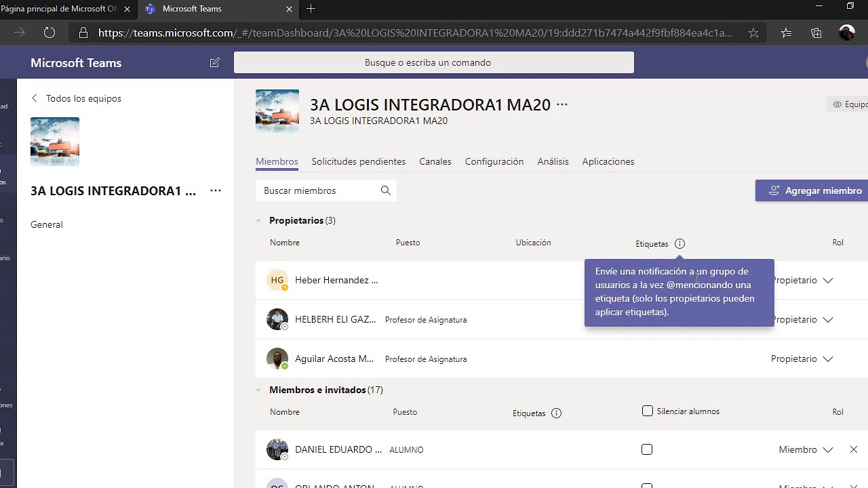This screenshot has width=868, height=488.
Task: Click the name HELBERH ELI GAZ
Action: click(336, 319)
